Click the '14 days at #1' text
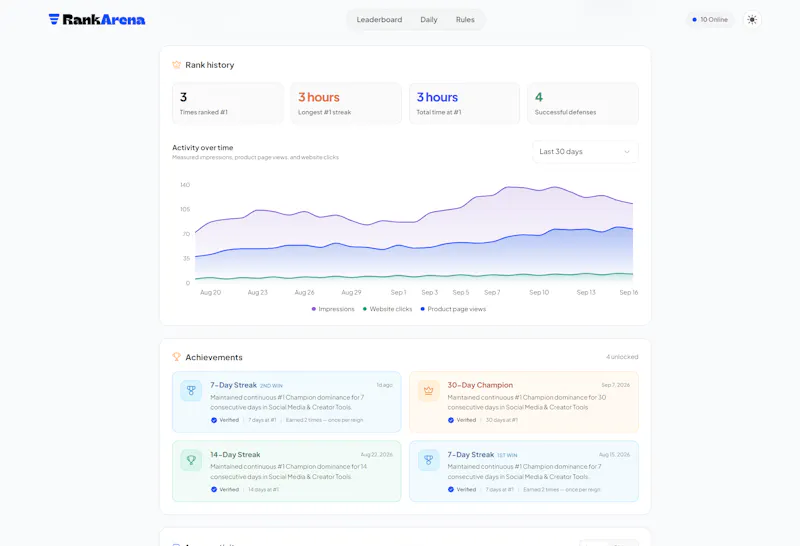Image resolution: width=800 pixels, height=546 pixels. 263,489
